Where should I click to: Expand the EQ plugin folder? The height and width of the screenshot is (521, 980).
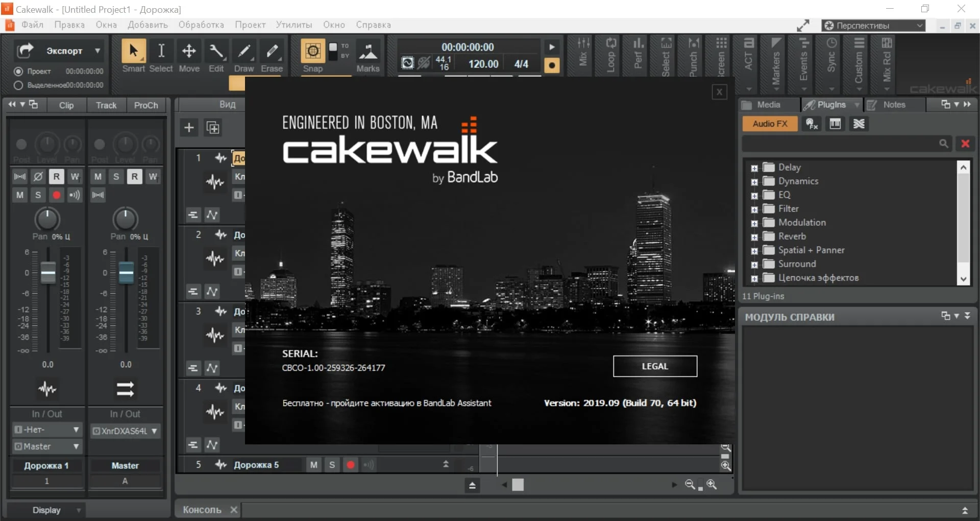click(754, 196)
